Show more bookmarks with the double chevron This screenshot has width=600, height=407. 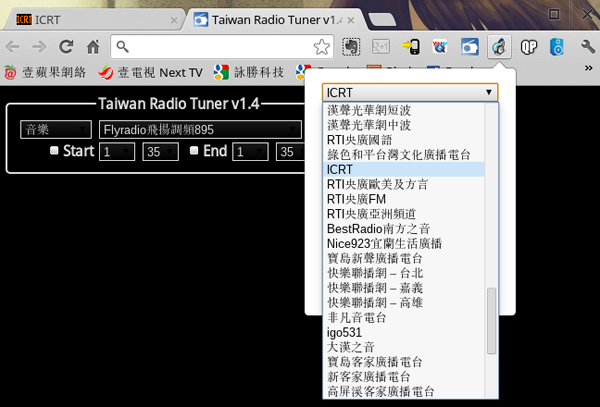click(x=589, y=68)
